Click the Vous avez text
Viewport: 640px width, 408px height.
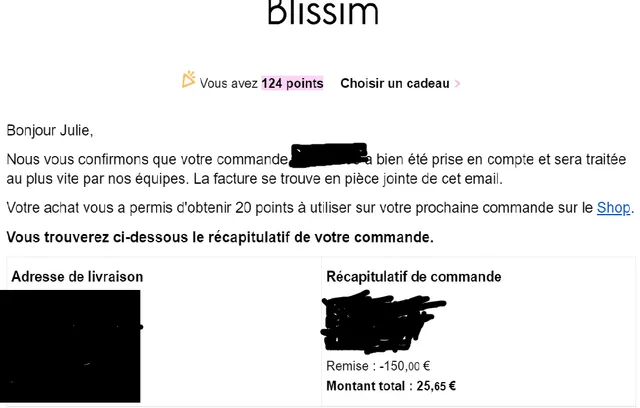(x=229, y=84)
